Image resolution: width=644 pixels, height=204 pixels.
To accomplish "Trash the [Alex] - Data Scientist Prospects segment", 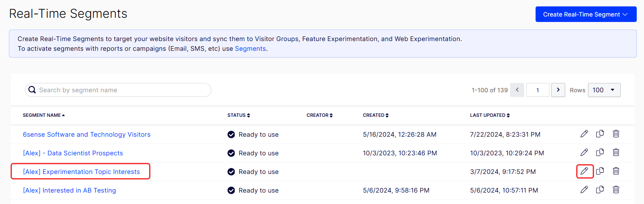I will (x=616, y=152).
